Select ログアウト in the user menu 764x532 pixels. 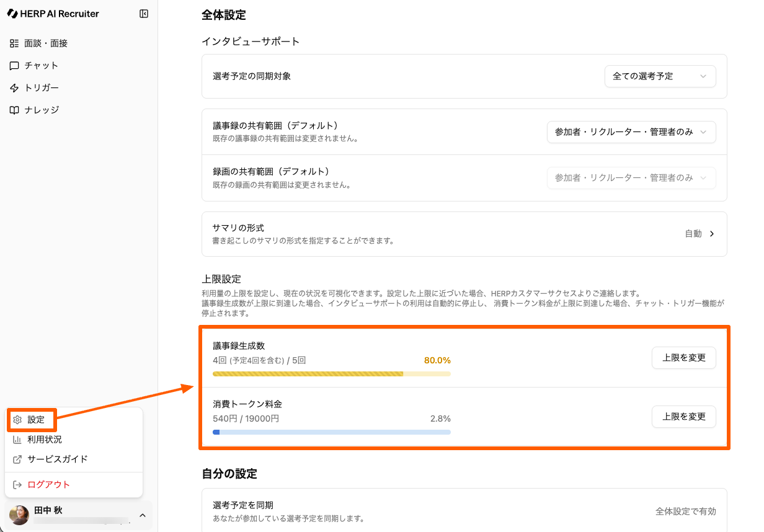point(48,485)
